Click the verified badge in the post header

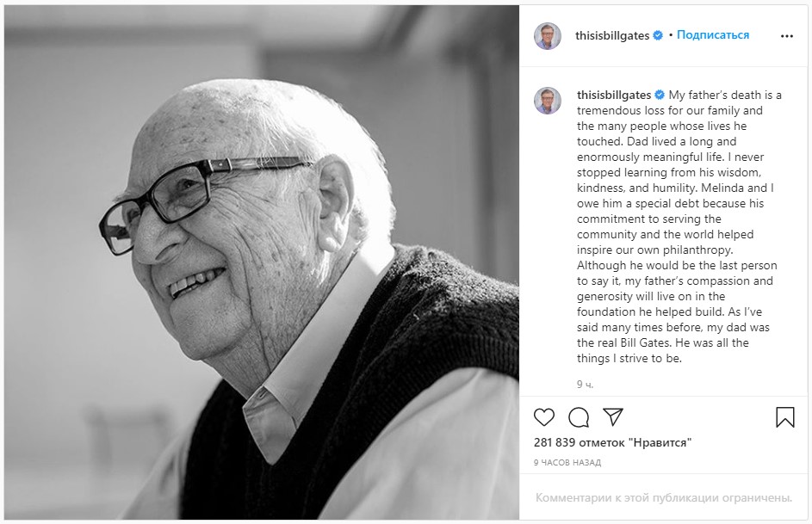coord(658,35)
